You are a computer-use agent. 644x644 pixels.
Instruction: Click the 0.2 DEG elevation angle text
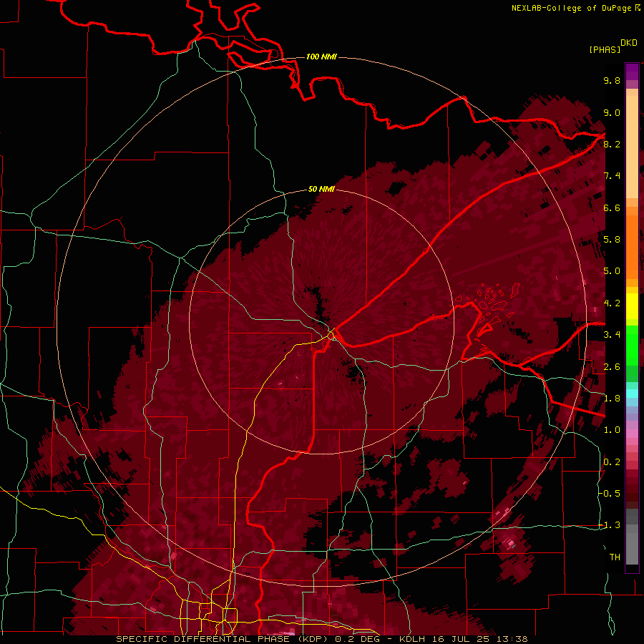(x=357, y=639)
